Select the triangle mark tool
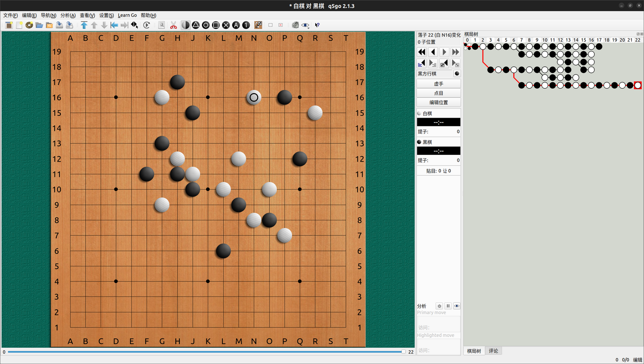Viewport: 644px width, 364px height. point(195,25)
